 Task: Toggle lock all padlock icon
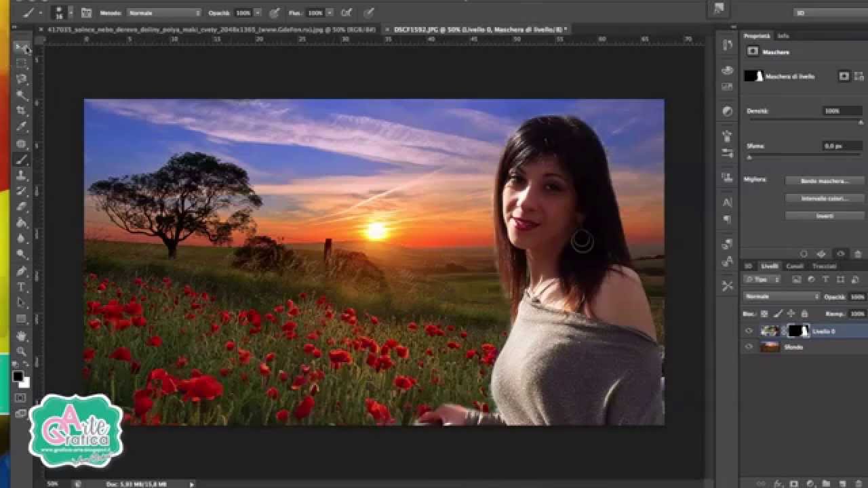805,314
